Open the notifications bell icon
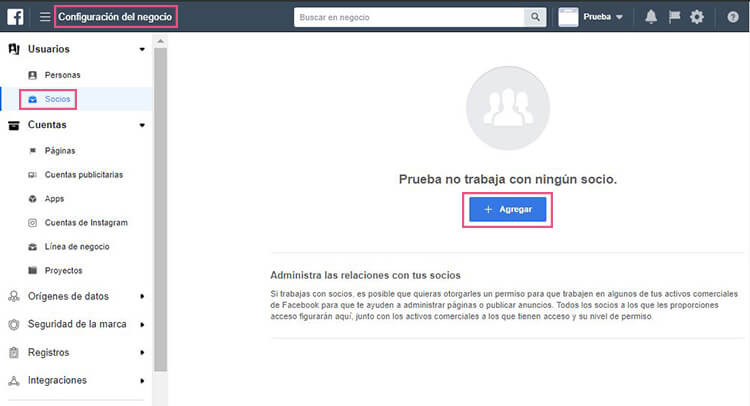The width and height of the screenshot is (750, 406). 651,17
